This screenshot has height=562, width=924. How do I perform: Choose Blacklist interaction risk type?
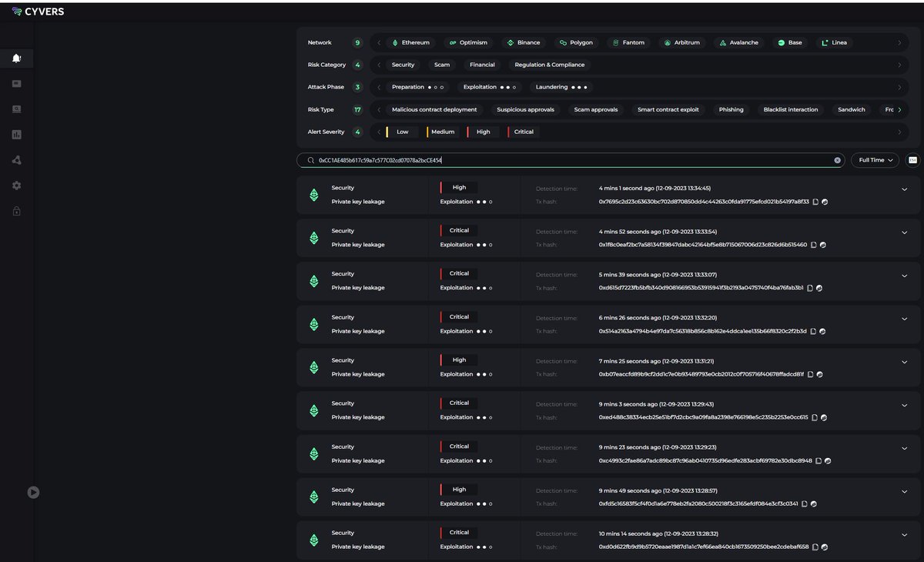coord(791,109)
